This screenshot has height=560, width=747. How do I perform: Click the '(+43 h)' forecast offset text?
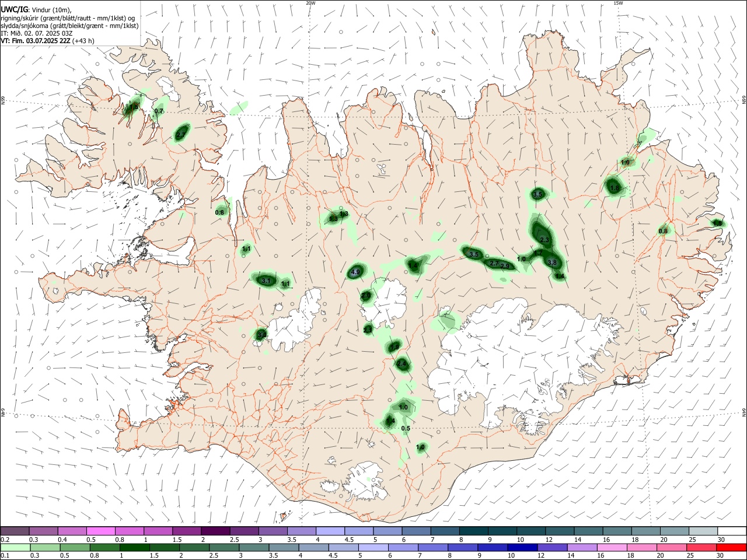coord(85,41)
